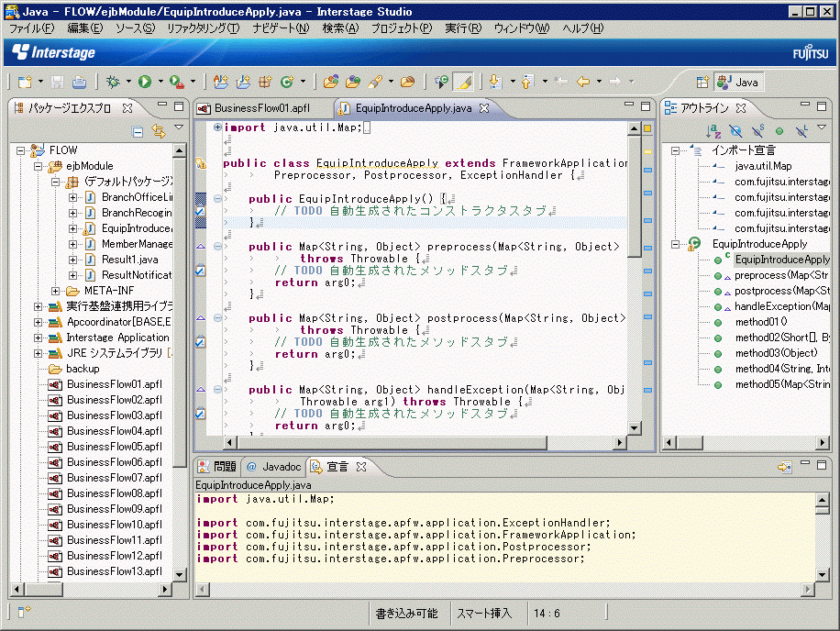
Task: Switch to the Javadoc tab
Action: (x=274, y=467)
